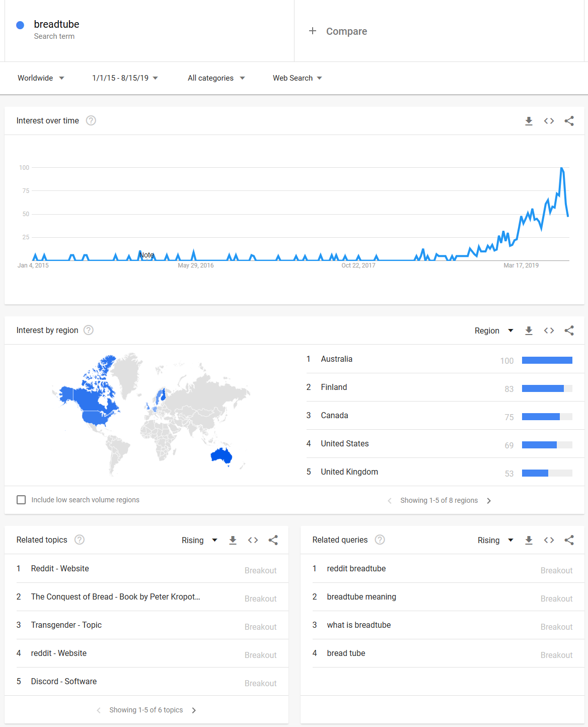
Task: Click Finland's value 83
Action: pyautogui.click(x=509, y=389)
